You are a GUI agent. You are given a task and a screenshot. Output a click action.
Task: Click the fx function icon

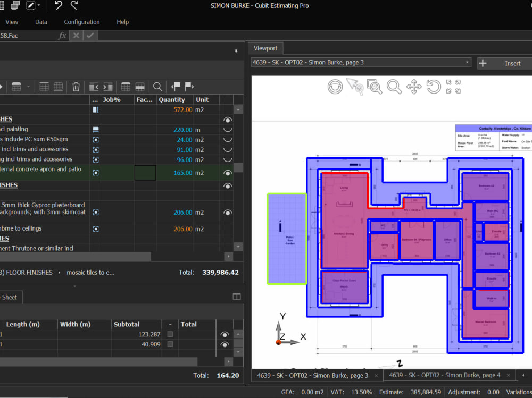click(62, 35)
